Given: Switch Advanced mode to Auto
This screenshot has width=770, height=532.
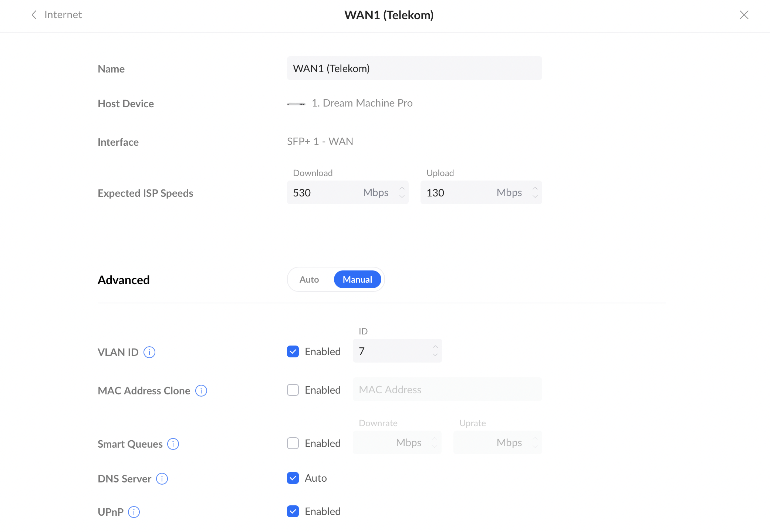Looking at the screenshot, I should point(309,279).
